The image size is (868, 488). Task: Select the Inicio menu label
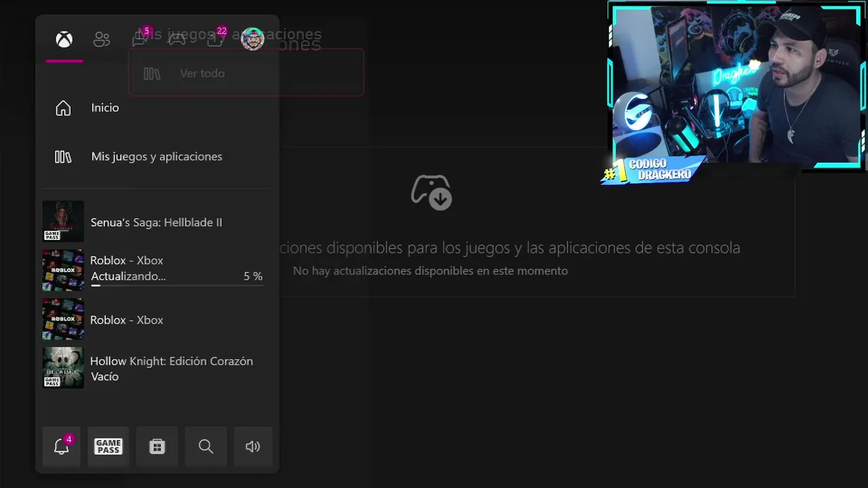[x=105, y=108]
